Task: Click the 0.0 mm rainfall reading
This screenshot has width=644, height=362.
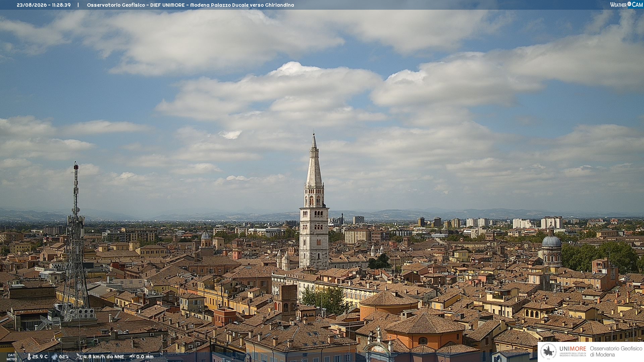Action: (145, 357)
